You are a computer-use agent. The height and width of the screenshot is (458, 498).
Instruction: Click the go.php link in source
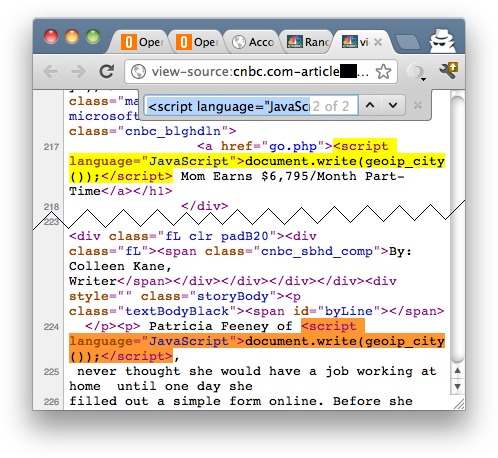click(293, 146)
